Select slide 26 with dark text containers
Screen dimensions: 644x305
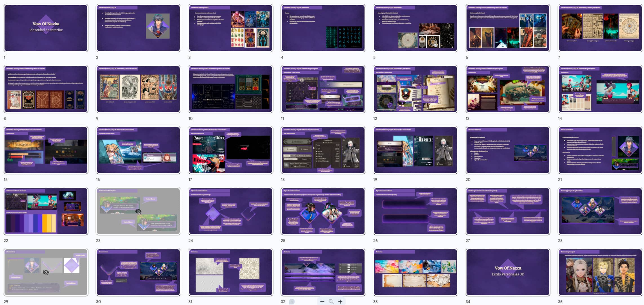point(415,211)
